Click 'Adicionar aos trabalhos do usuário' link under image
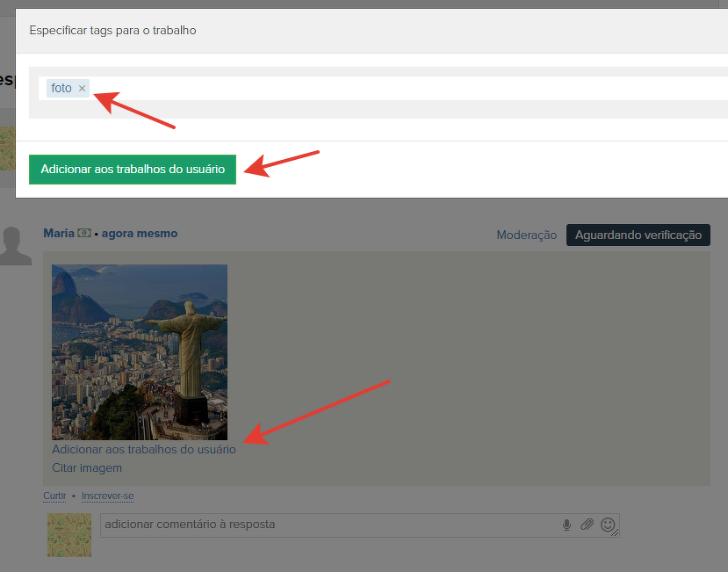This screenshot has width=728, height=572. click(x=143, y=449)
